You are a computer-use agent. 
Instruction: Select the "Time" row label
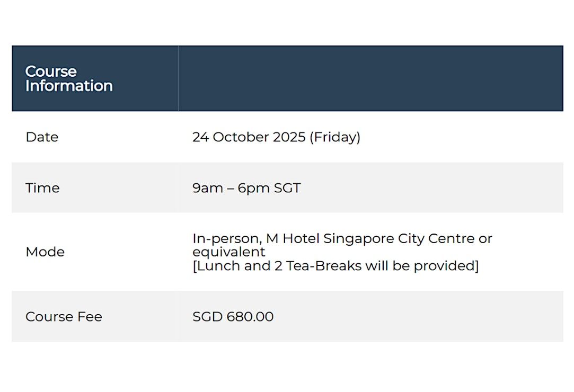[42, 188]
